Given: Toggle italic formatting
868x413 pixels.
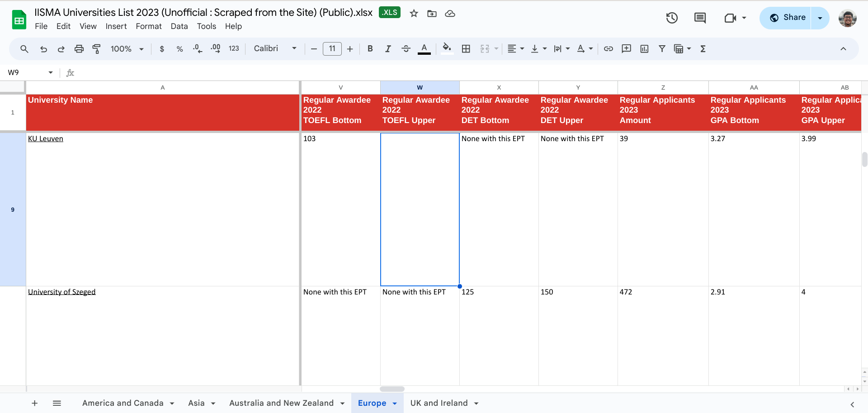Looking at the screenshot, I should coord(388,49).
